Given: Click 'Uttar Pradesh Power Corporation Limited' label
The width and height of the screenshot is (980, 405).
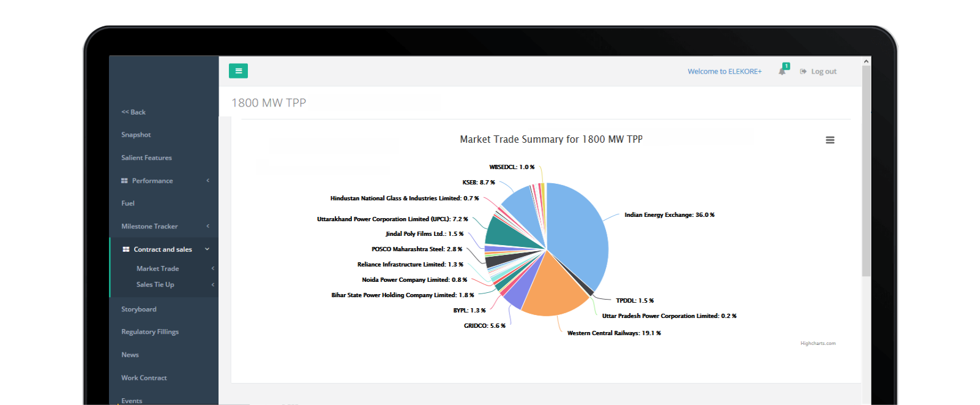Looking at the screenshot, I should coord(669,316).
